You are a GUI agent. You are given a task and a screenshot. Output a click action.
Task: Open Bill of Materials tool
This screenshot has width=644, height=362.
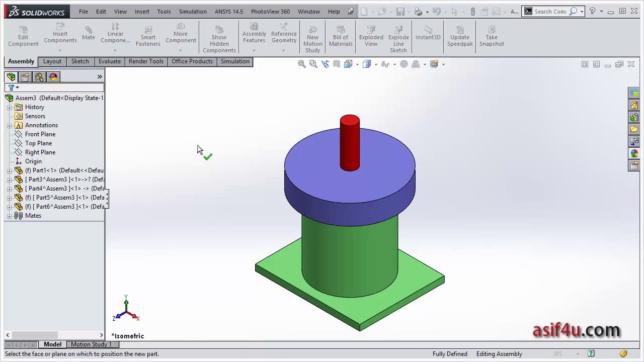(341, 36)
